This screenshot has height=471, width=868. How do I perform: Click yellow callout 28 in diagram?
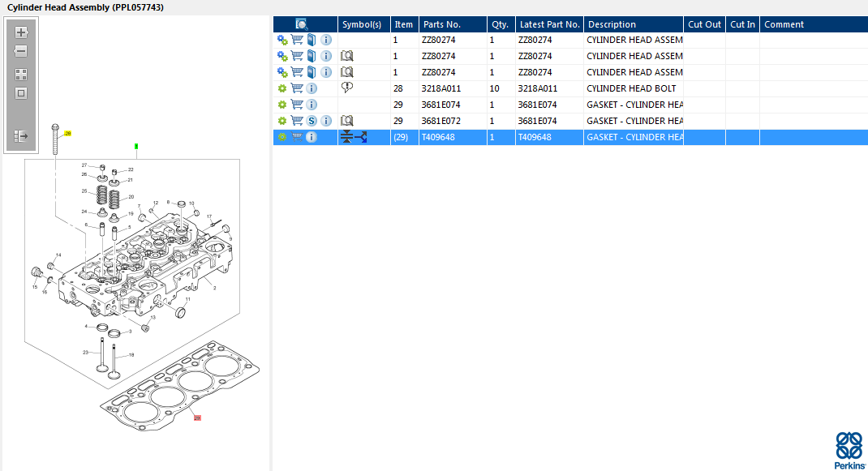pyautogui.click(x=67, y=134)
